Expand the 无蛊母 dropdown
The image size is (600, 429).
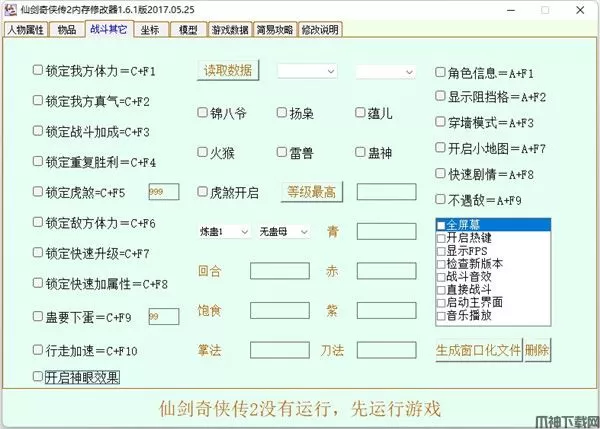[284, 232]
